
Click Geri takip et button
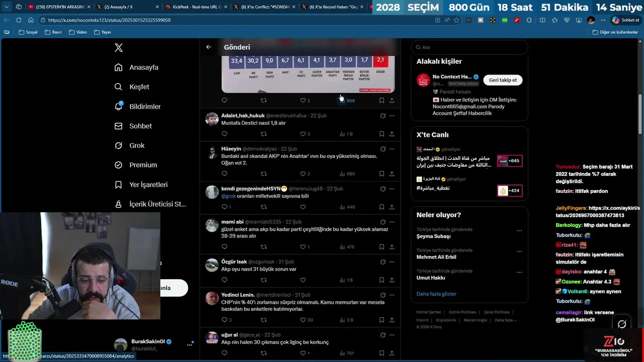[503, 80]
